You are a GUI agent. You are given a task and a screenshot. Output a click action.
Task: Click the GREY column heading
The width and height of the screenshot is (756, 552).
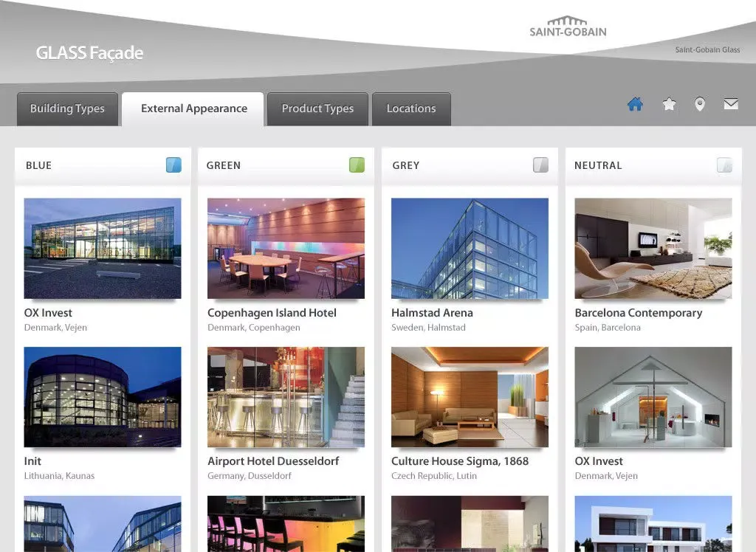point(406,165)
